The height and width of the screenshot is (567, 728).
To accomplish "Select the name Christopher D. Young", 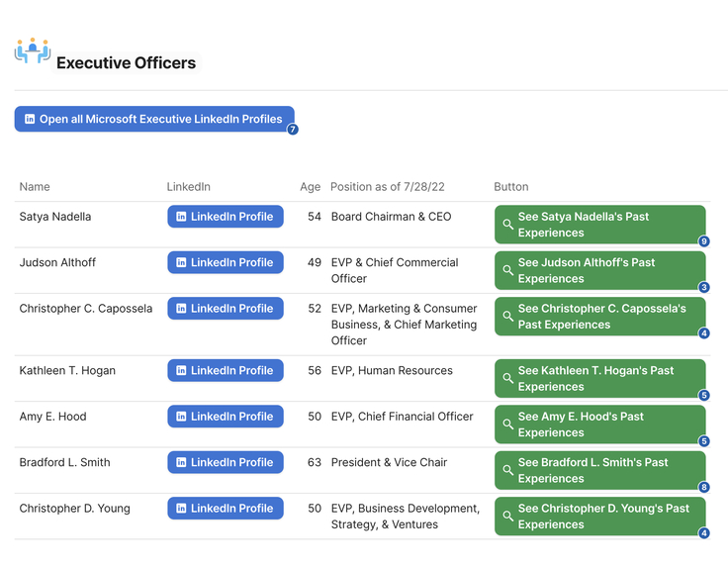I will [x=75, y=509].
